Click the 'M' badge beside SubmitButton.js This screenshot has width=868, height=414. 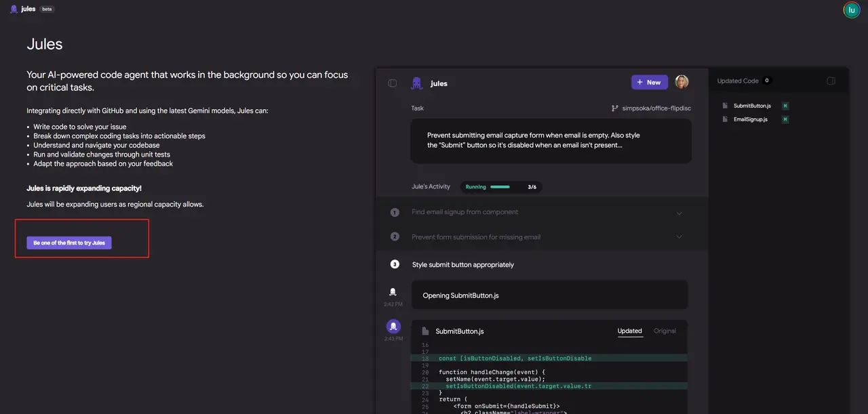pyautogui.click(x=785, y=106)
